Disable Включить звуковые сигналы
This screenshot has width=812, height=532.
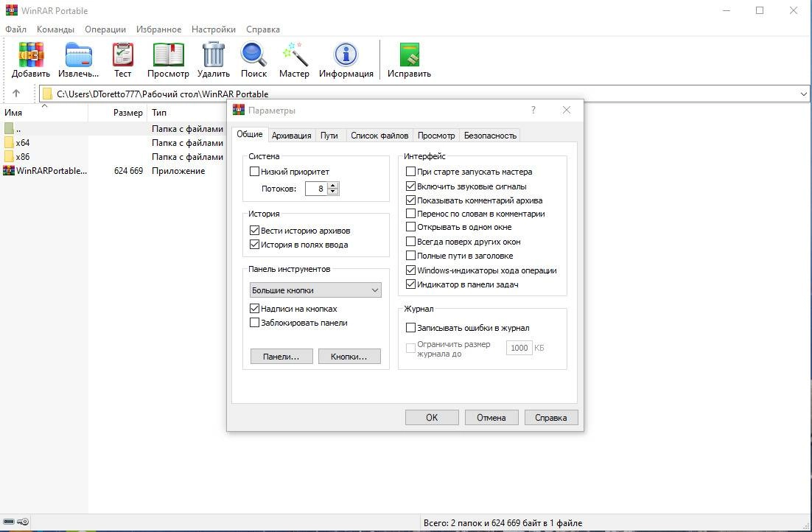coord(410,186)
